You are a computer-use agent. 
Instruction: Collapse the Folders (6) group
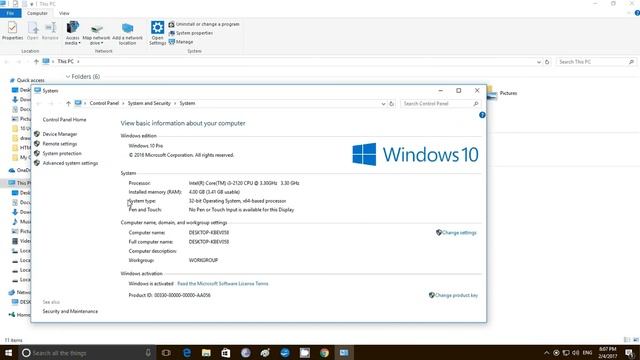click(x=68, y=76)
